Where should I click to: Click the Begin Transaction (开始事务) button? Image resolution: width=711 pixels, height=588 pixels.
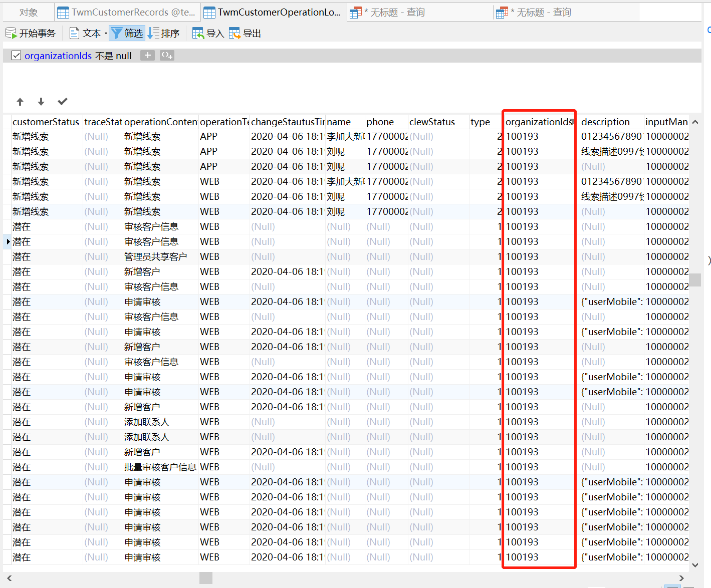coord(31,34)
